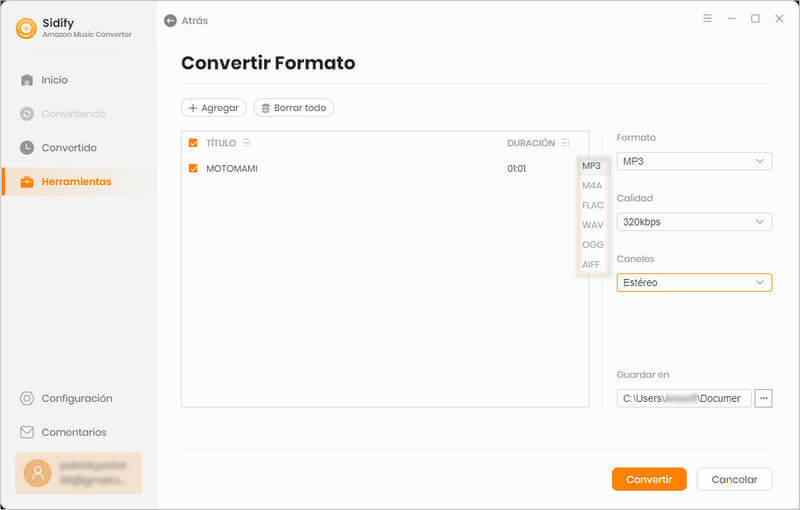Screen dimensions: 800x510
Task: Choose M4A in the format list
Action: [x=592, y=186]
